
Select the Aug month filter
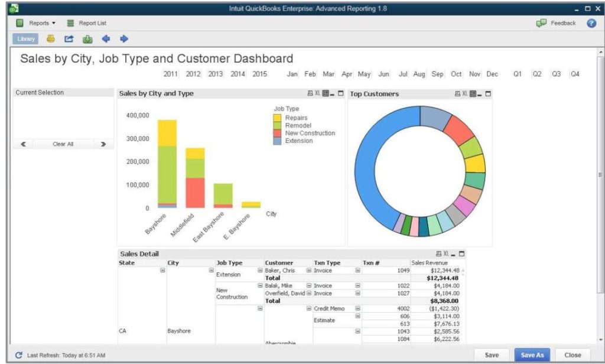(419, 74)
